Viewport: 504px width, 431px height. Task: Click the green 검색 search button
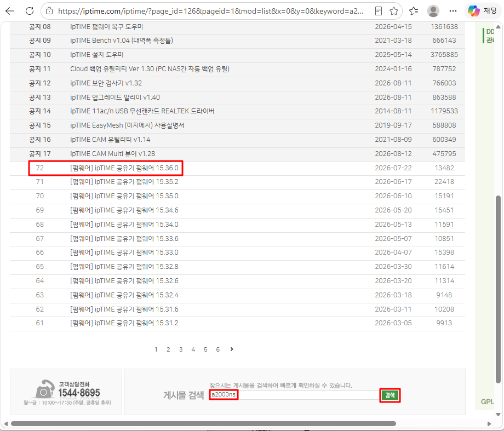pos(390,395)
